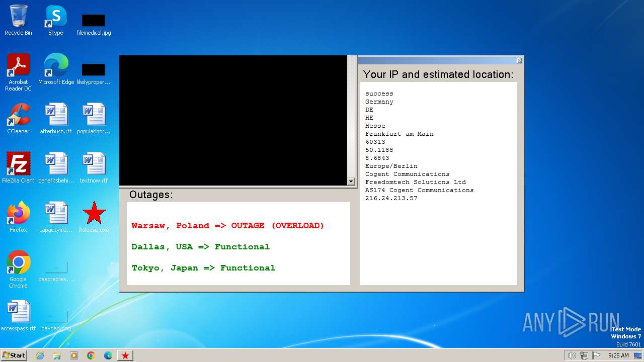
Task: Close the IP location window
Action: [519, 60]
